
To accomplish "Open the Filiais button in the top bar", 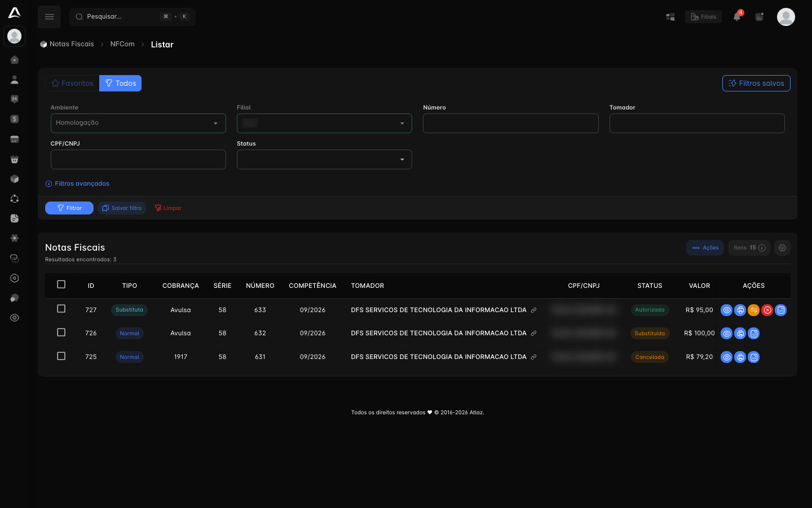I will (703, 17).
